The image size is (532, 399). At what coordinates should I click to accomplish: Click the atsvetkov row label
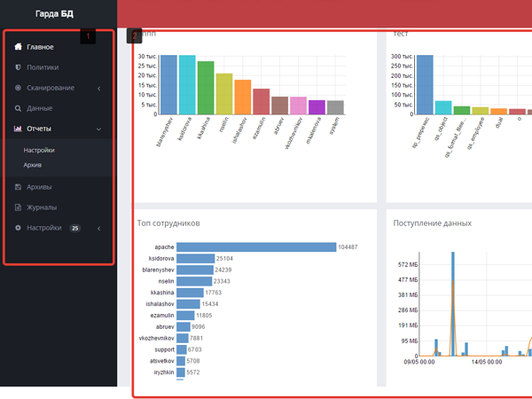(162, 361)
